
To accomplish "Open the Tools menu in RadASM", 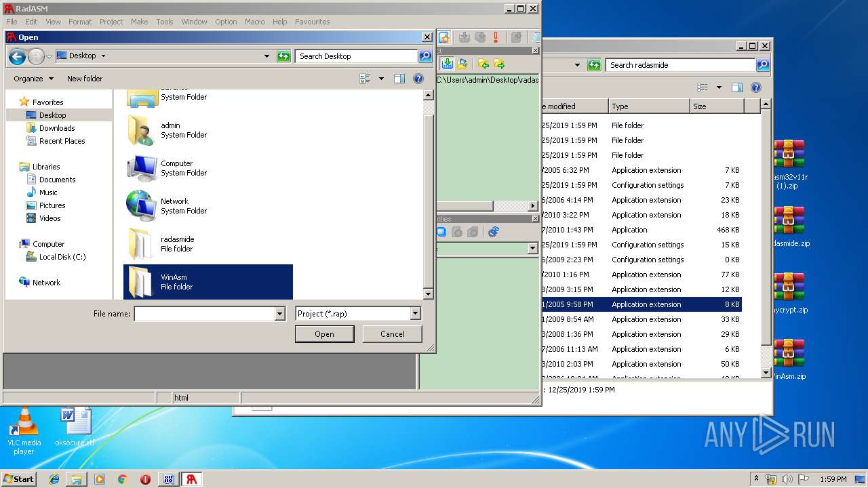I will [165, 22].
